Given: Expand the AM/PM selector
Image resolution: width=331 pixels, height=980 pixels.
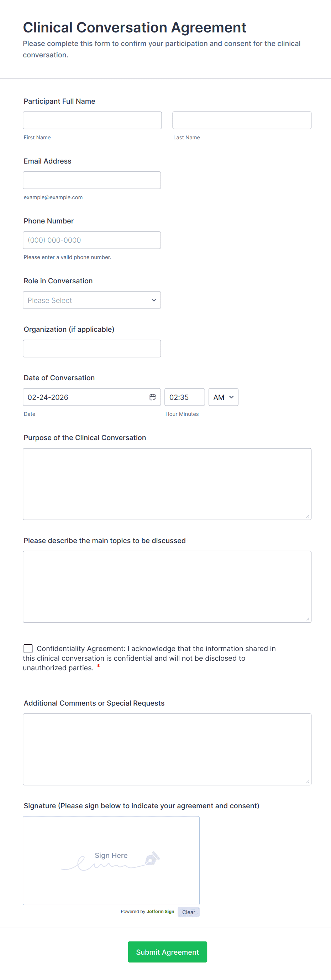Looking at the screenshot, I should 223,397.
